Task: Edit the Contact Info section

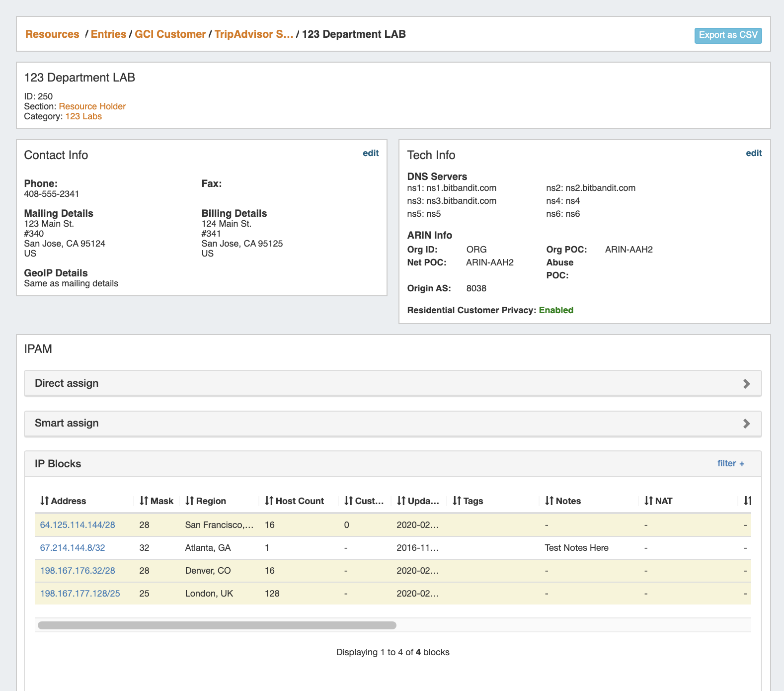Action: [x=370, y=153]
